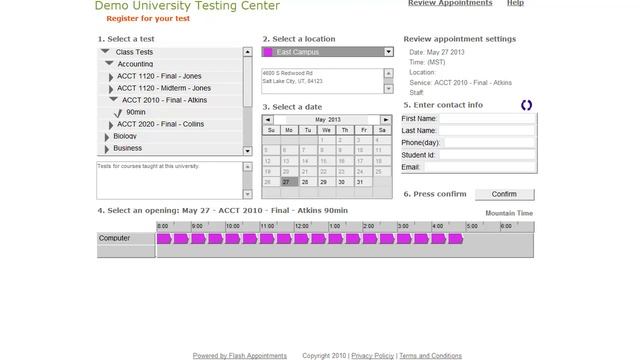The width and height of the screenshot is (640, 360).
Task: Go to previous month in calendar
Action: (268, 120)
